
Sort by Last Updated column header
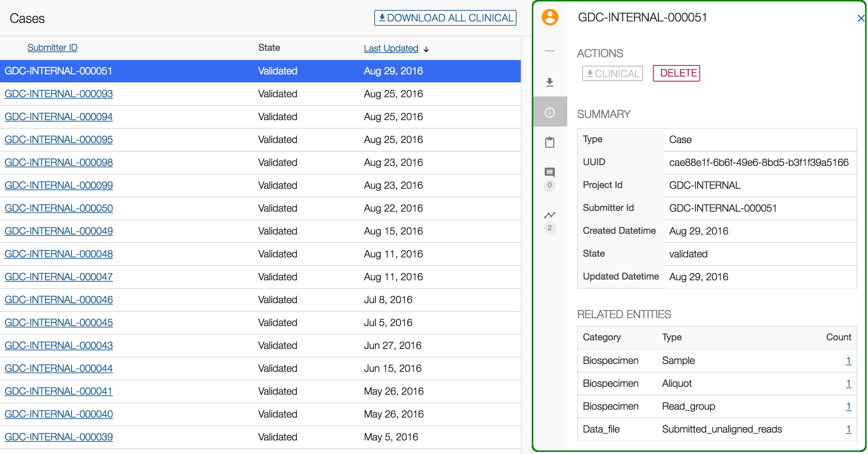click(391, 48)
